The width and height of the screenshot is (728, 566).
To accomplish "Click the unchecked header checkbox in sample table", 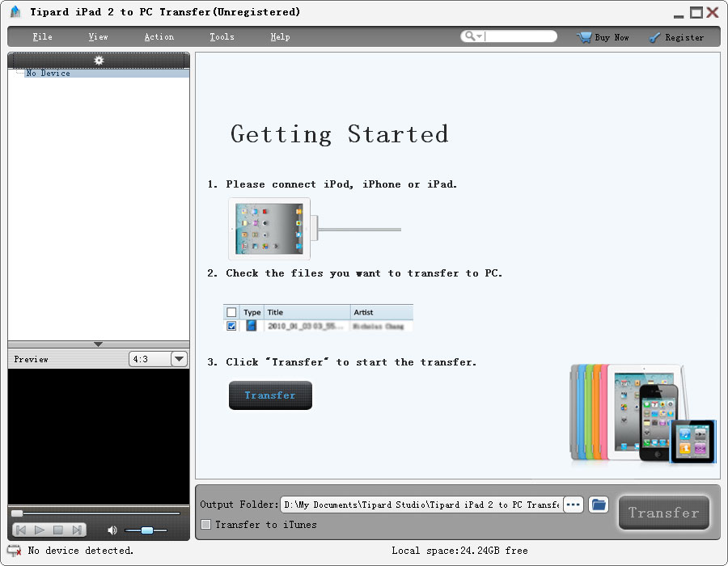I will (x=231, y=312).
